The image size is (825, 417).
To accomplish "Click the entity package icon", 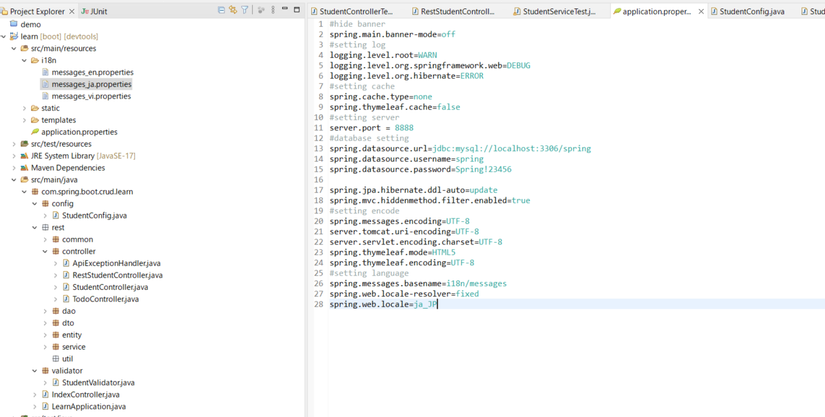I will [56, 334].
